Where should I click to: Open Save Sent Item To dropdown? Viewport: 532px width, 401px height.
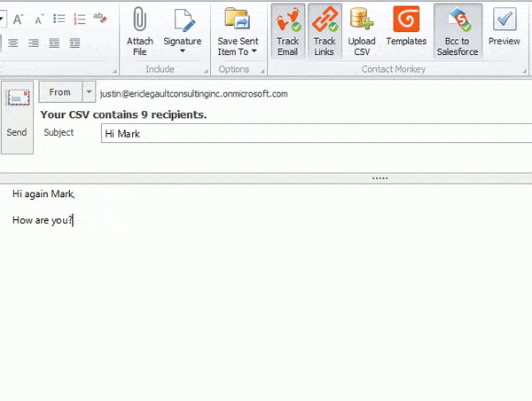pos(238,32)
